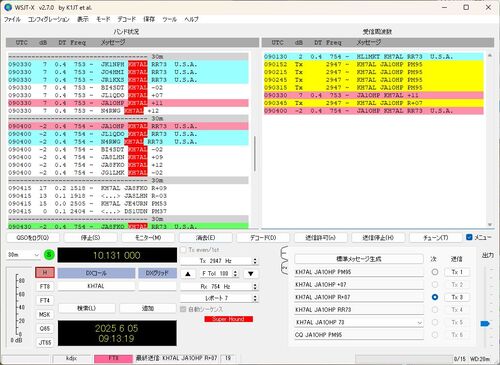The height and width of the screenshot is (365, 500).
Task: Open the デコード menu in the menu bar
Action: [126, 19]
